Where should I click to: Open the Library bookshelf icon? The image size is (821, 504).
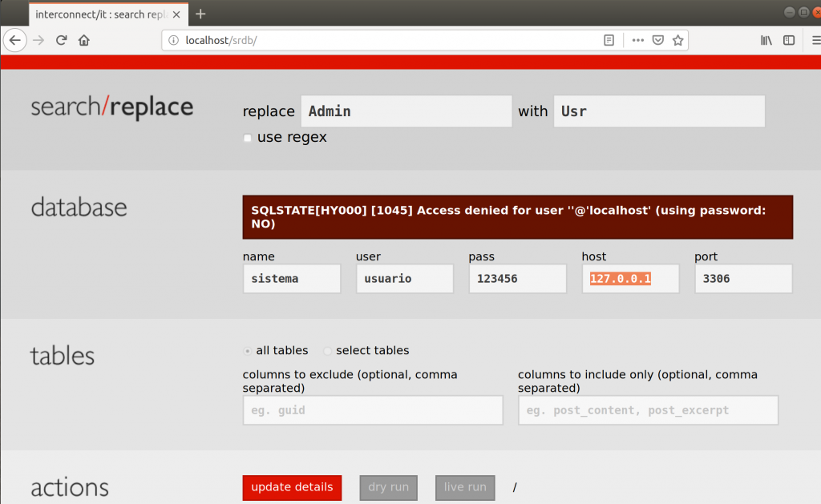tap(766, 40)
